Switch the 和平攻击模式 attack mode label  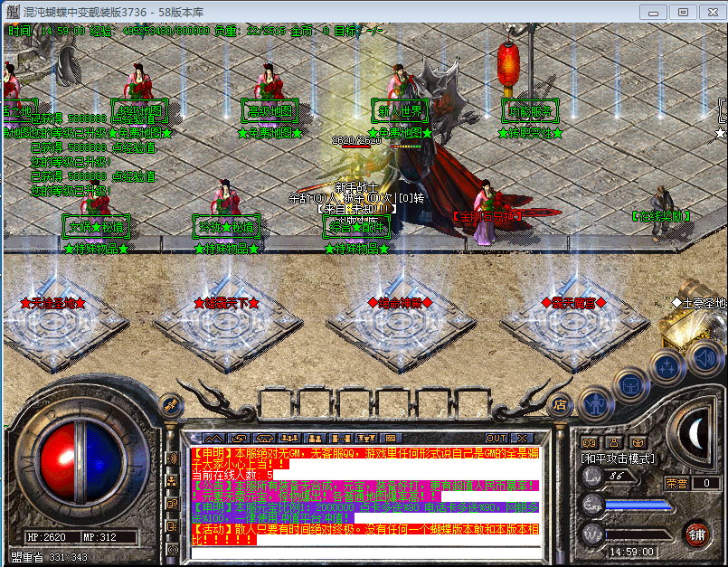coord(618,459)
